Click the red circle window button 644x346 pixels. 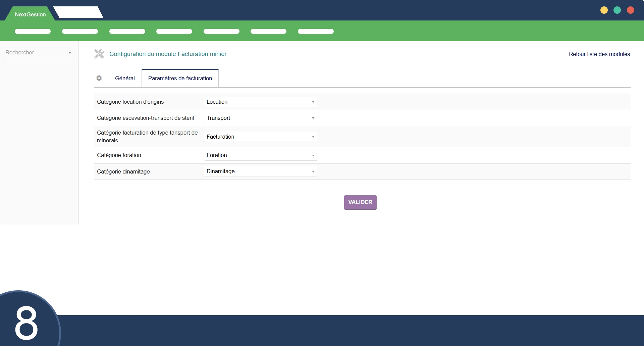[x=630, y=10]
